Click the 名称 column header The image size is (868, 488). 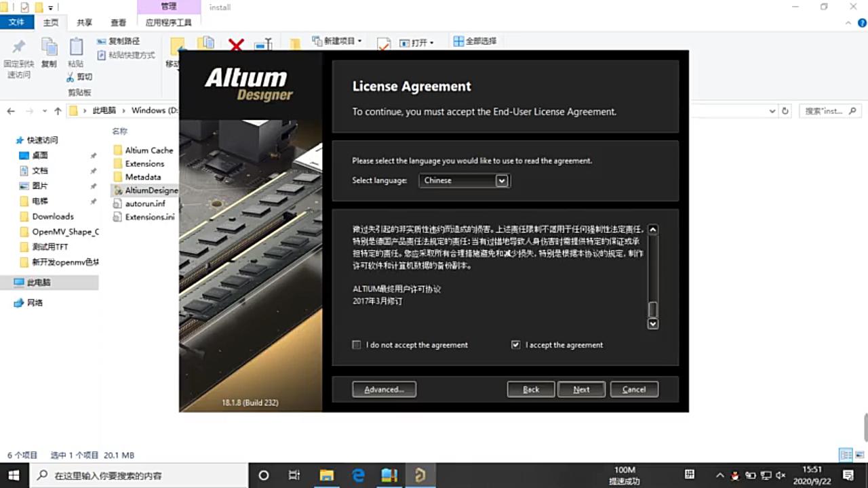pos(120,131)
